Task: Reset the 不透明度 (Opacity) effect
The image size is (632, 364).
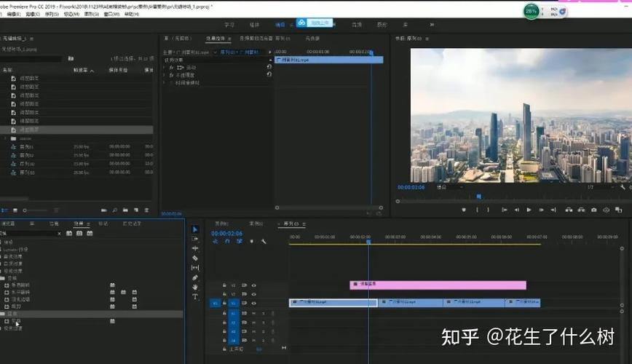Action: [x=269, y=74]
